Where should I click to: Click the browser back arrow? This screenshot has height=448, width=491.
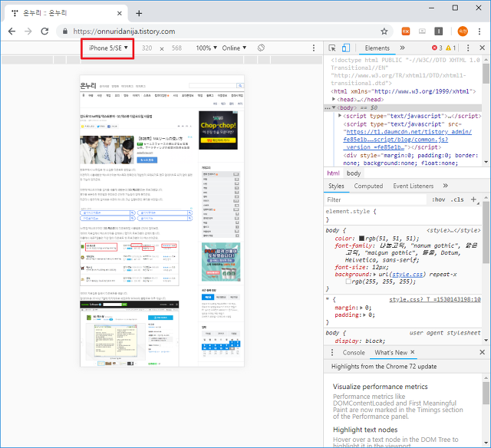[12, 31]
